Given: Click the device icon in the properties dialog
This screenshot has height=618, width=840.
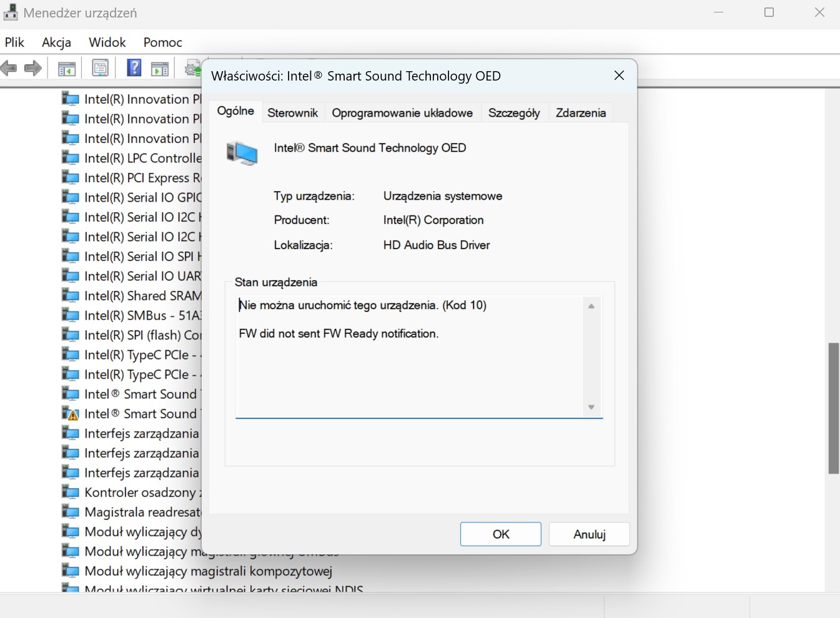Looking at the screenshot, I should point(242,153).
